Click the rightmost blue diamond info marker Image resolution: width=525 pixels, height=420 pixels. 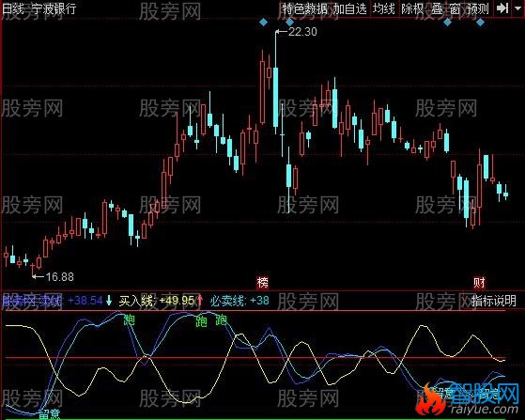tap(480, 23)
